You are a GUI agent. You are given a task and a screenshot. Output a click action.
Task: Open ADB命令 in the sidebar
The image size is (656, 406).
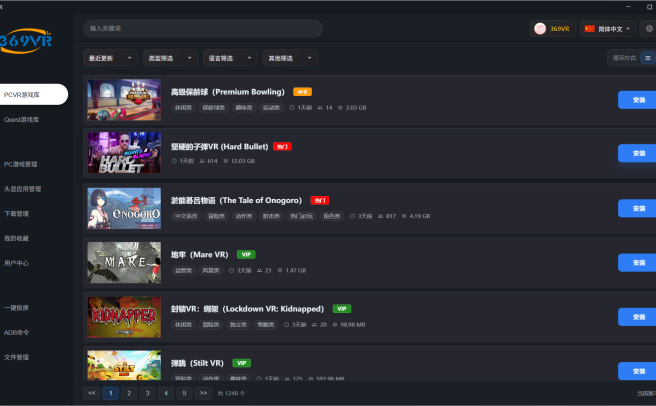tap(16, 332)
